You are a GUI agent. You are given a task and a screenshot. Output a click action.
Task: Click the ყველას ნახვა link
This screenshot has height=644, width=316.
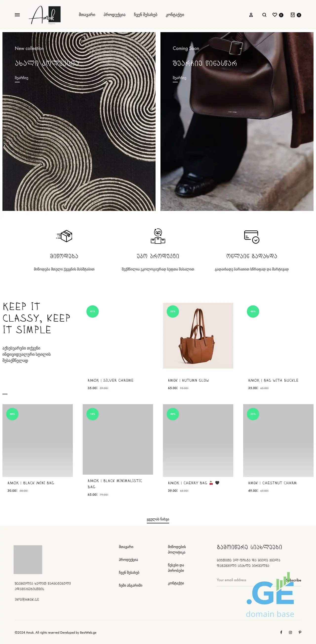pyautogui.click(x=158, y=519)
